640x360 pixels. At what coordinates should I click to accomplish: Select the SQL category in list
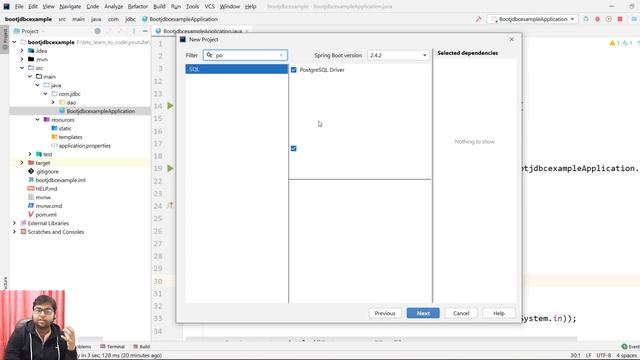pyautogui.click(x=237, y=69)
